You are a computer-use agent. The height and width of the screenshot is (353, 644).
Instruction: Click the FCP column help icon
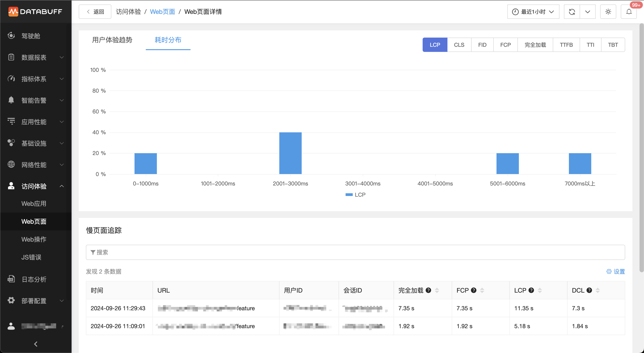click(x=474, y=290)
